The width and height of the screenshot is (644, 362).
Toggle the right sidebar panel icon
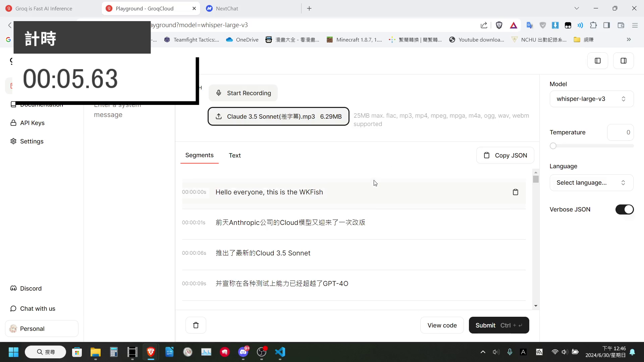point(624,61)
